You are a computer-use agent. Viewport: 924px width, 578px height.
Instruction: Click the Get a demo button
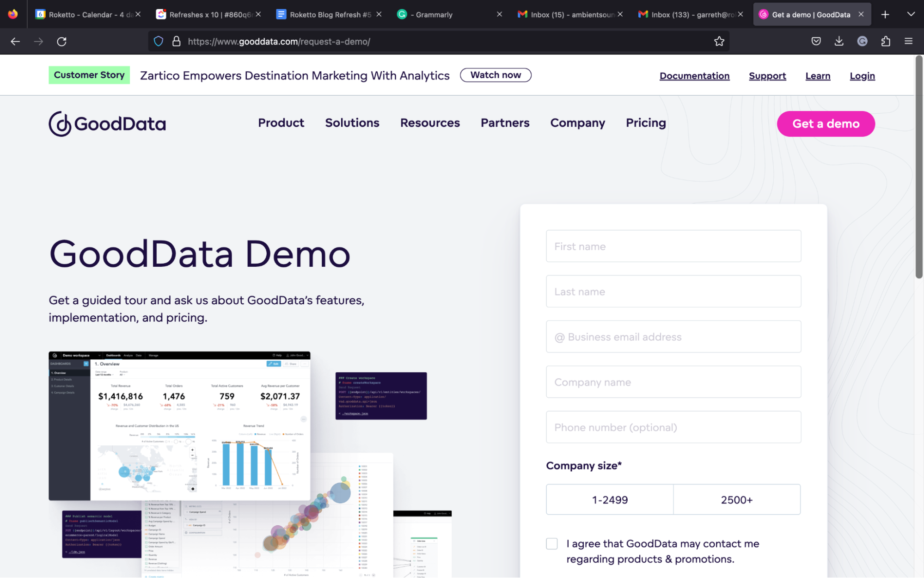(826, 123)
